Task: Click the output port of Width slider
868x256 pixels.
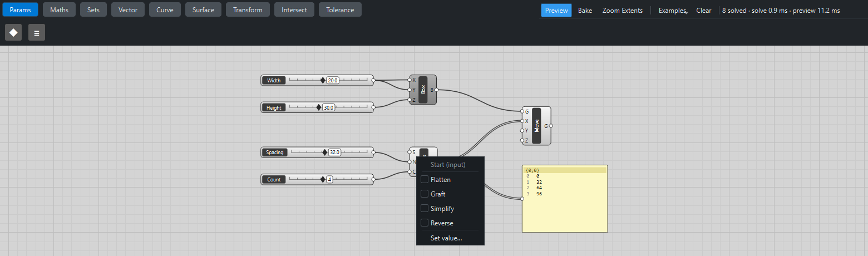Action: click(x=373, y=80)
